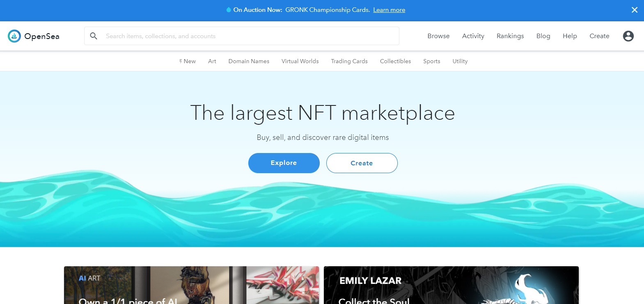Click the outlined Create button in hero
This screenshot has height=304, width=644.
(362, 163)
